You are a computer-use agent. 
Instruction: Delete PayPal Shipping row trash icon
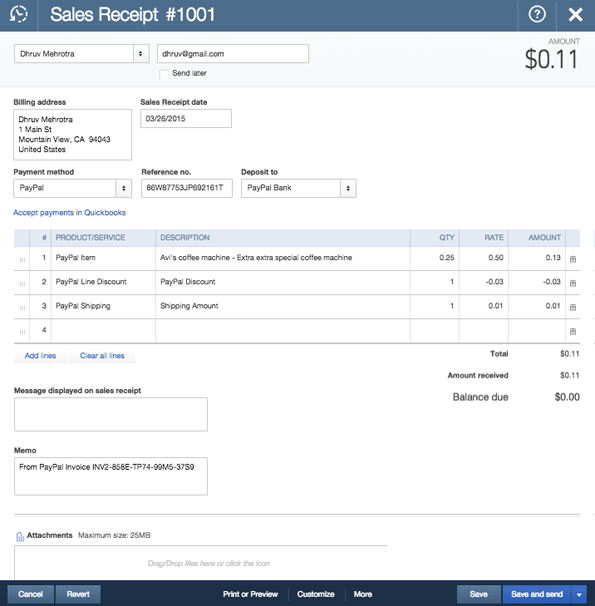(573, 307)
